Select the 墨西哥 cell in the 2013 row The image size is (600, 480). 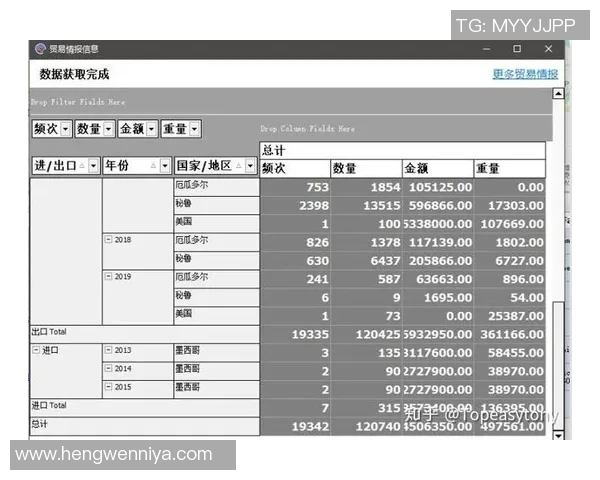click(x=217, y=353)
